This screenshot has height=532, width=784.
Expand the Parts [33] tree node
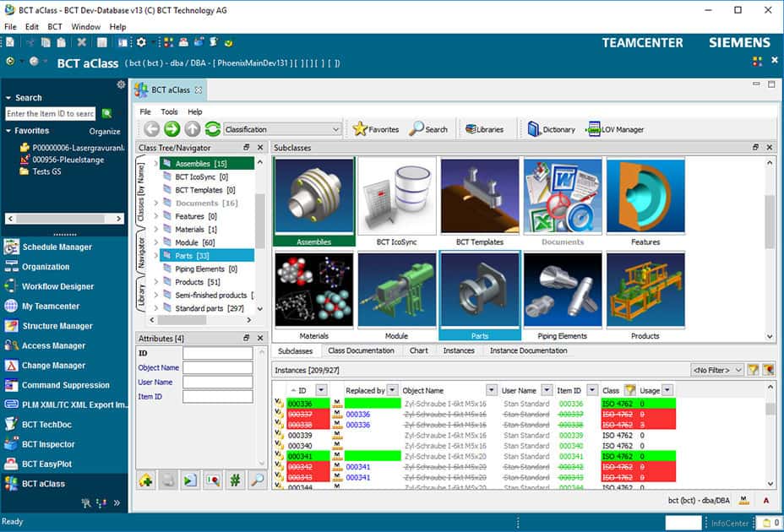(x=157, y=255)
